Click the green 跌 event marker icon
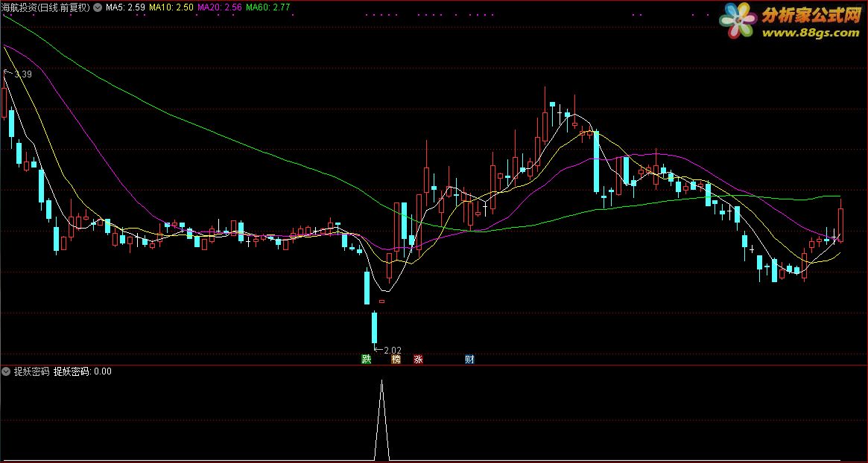This screenshot has width=868, height=463. point(366,360)
